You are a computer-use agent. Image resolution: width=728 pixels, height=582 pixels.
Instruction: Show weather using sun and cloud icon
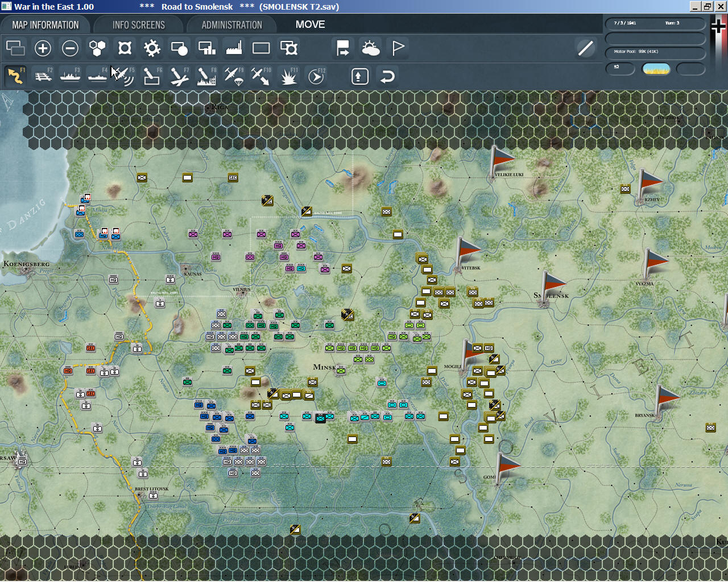coord(370,48)
